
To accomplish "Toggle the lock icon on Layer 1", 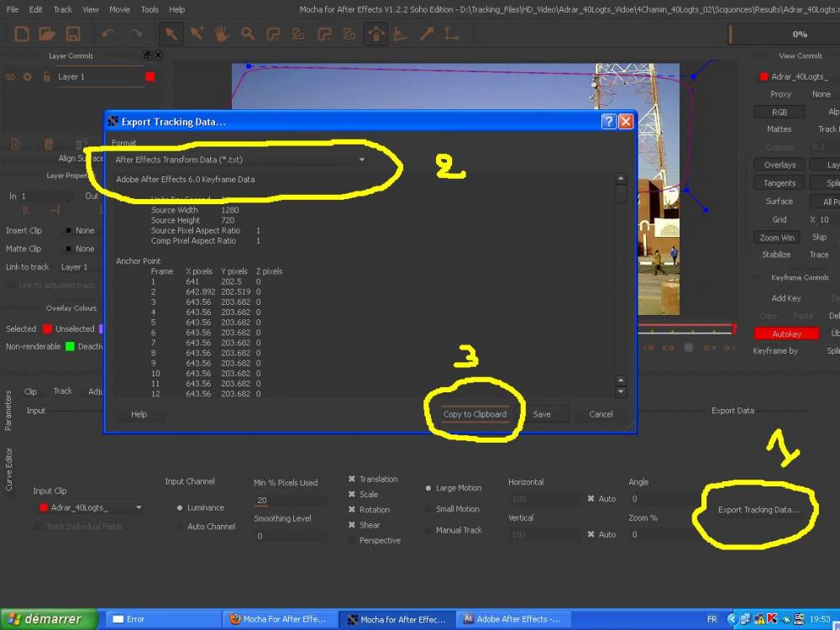I will pos(46,76).
